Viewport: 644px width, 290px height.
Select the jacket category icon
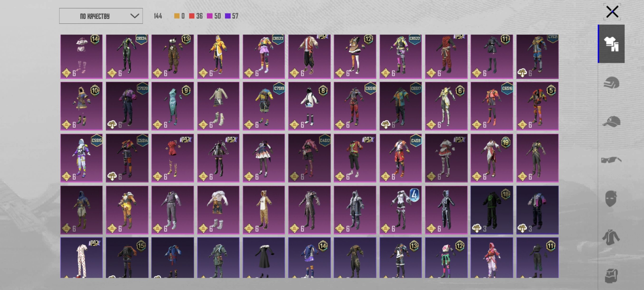pos(611,237)
